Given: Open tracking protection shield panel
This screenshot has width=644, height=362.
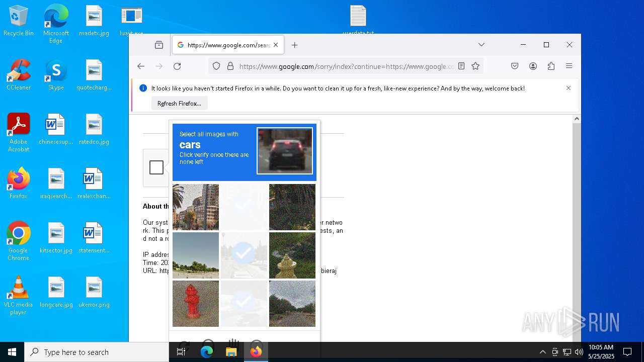Looking at the screenshot, I should (x=216, y=66).
